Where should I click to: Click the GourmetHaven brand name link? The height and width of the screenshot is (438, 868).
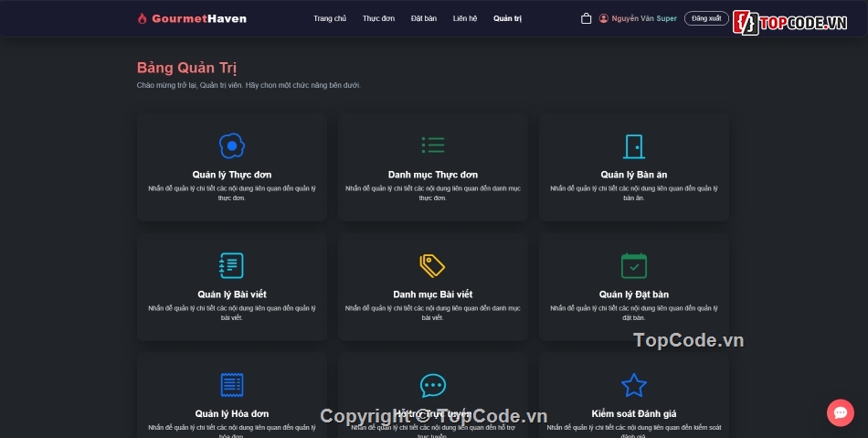(199, 18)
